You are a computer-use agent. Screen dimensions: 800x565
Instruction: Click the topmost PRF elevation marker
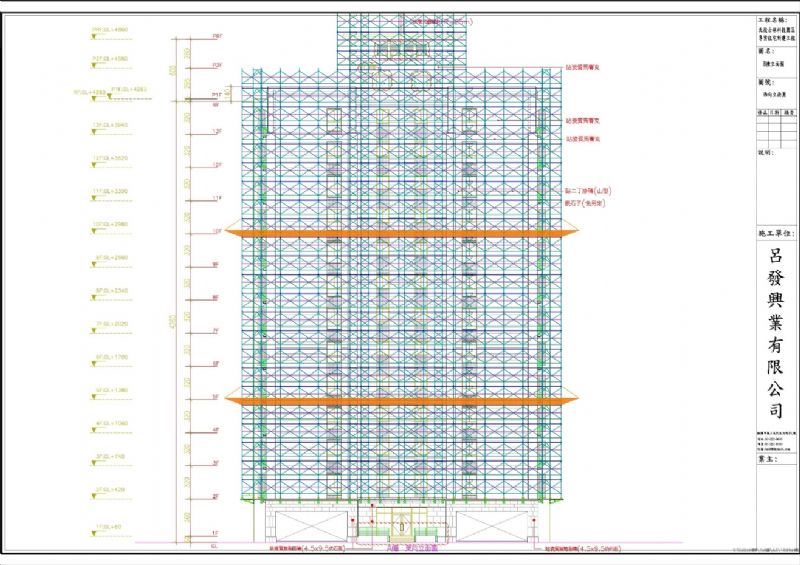click(110, 30)
